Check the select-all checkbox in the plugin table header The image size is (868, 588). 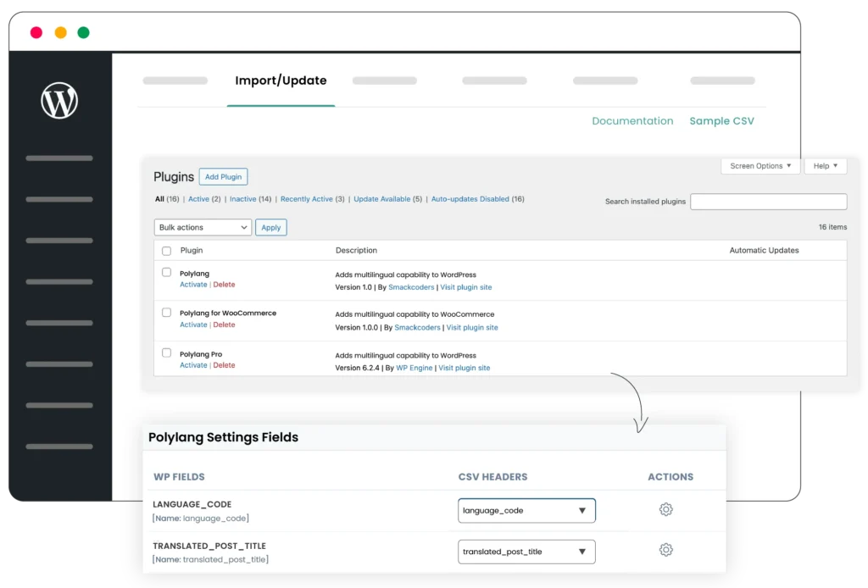(x=166, y=250)
